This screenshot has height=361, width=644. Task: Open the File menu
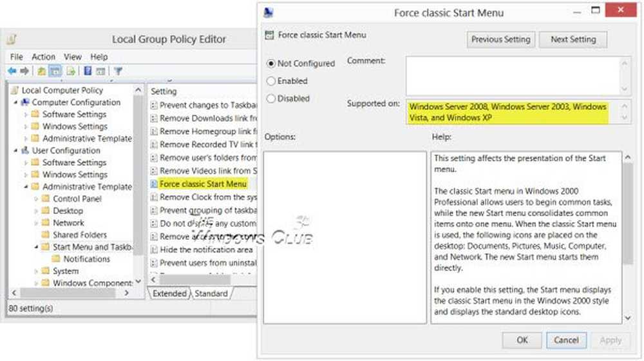[17, 57]
